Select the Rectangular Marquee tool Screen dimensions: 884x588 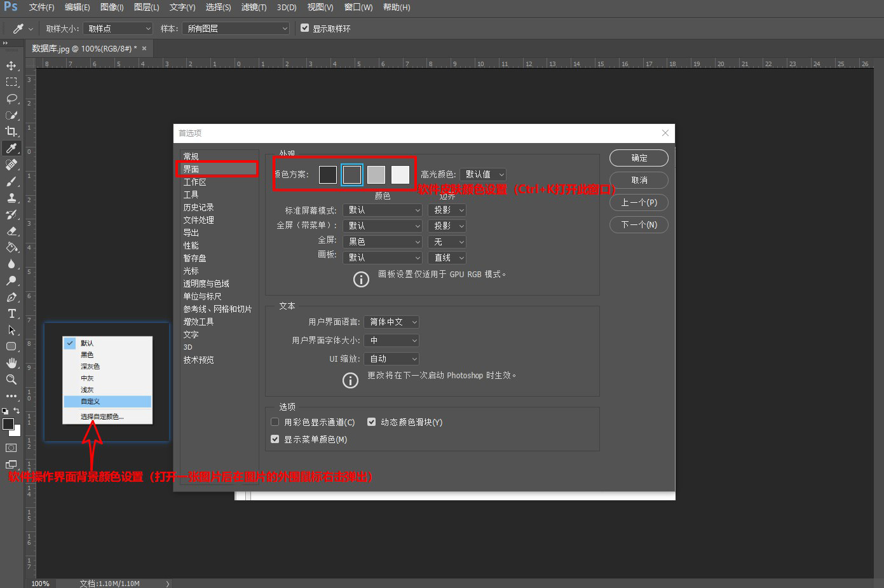click(11, 82)
